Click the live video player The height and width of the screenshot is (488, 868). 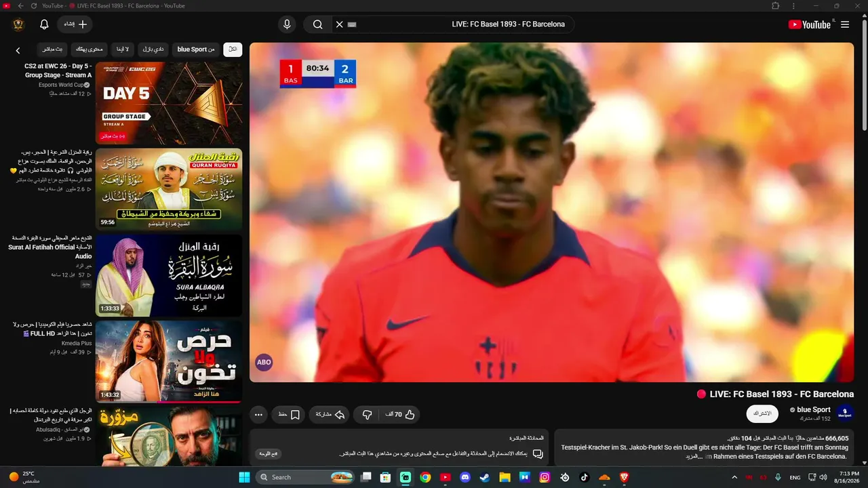click(x=551, y=212)
